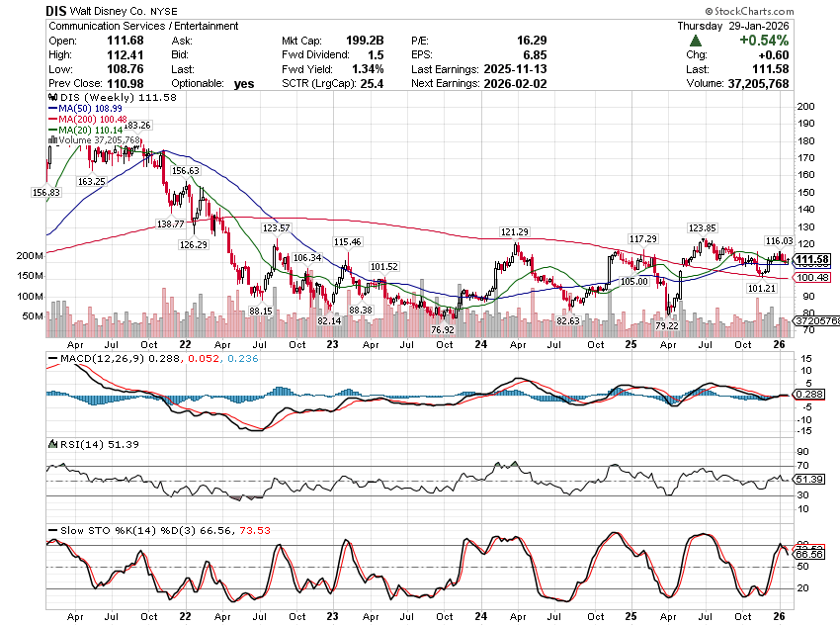This screenshot has width=840, height=626.
Task: Click the 79.22 low price label
Action: pos(667,325)
